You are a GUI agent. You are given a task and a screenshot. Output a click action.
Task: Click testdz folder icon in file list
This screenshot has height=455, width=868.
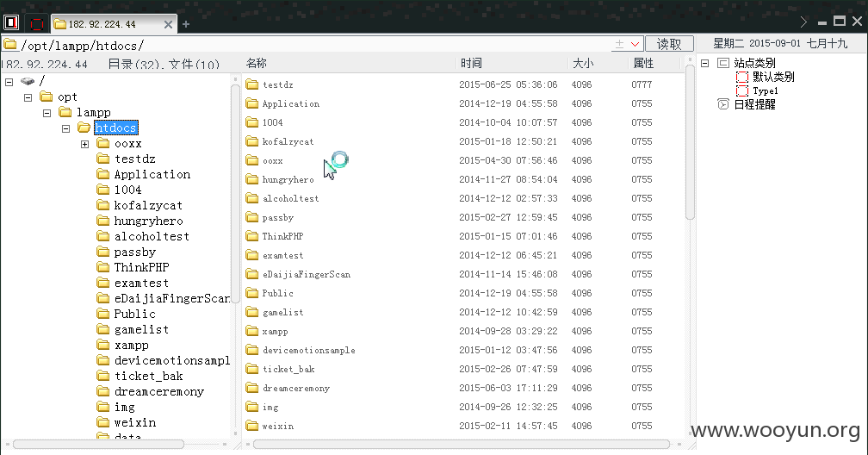(251, 84)
